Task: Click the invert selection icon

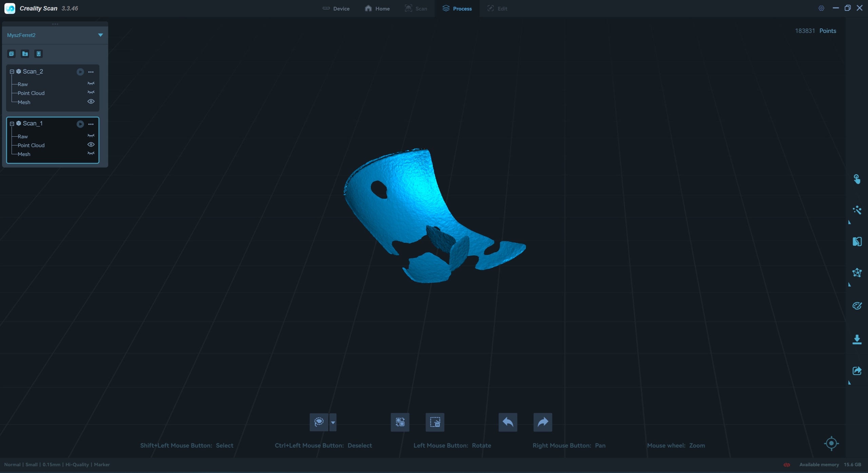Action: coord(400,422)
